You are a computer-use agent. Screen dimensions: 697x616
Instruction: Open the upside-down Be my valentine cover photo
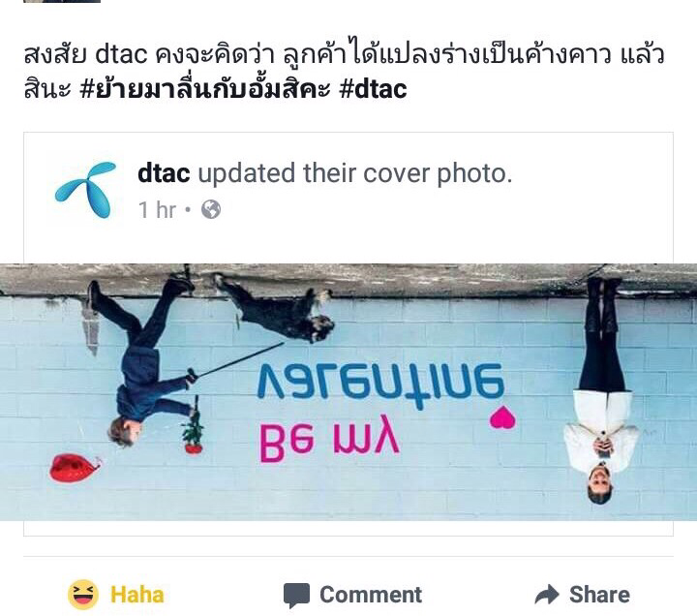[348, 392]
